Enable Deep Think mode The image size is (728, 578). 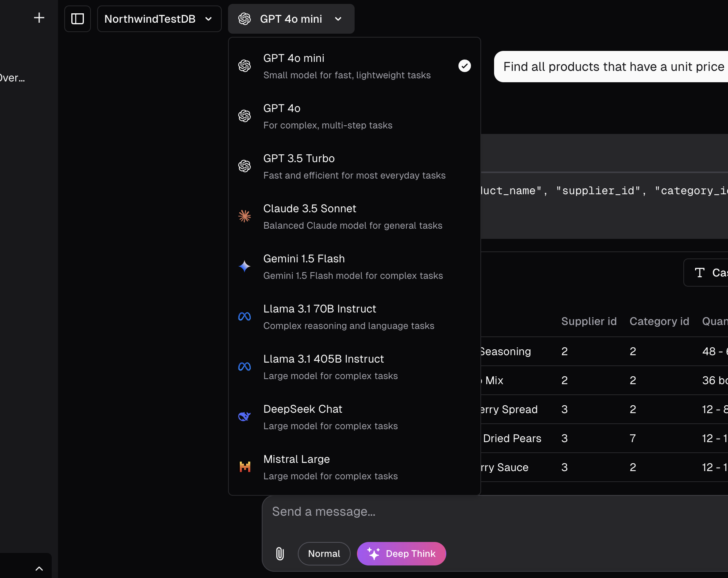coord(402,554)
